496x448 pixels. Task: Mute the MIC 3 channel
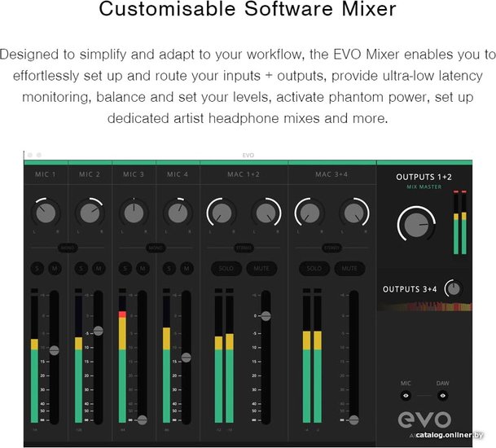click(x=143, y=269)
